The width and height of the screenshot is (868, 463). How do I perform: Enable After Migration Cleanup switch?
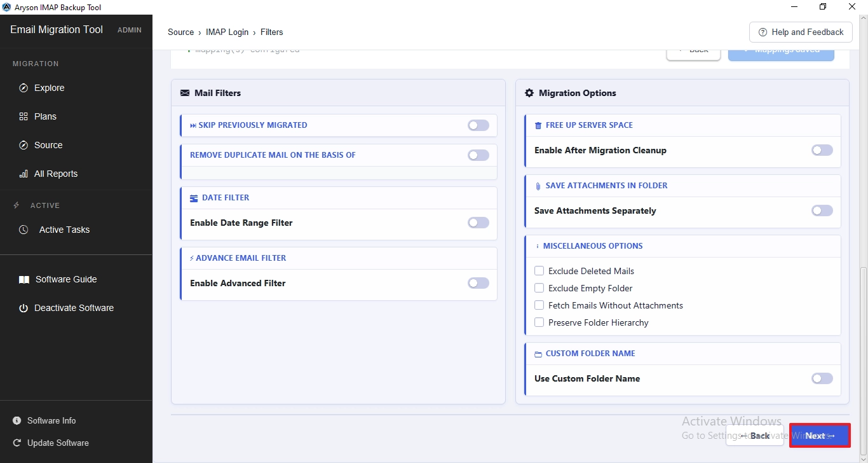822,151
